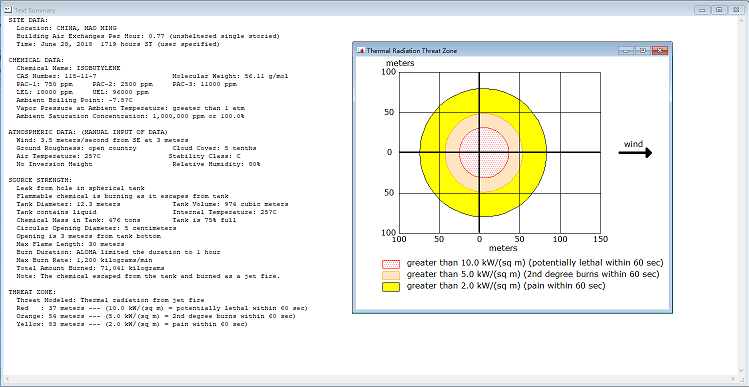Click the 'Burn Duration' line
This screenshot has width=749, height=387.
(x=118, y=252)
